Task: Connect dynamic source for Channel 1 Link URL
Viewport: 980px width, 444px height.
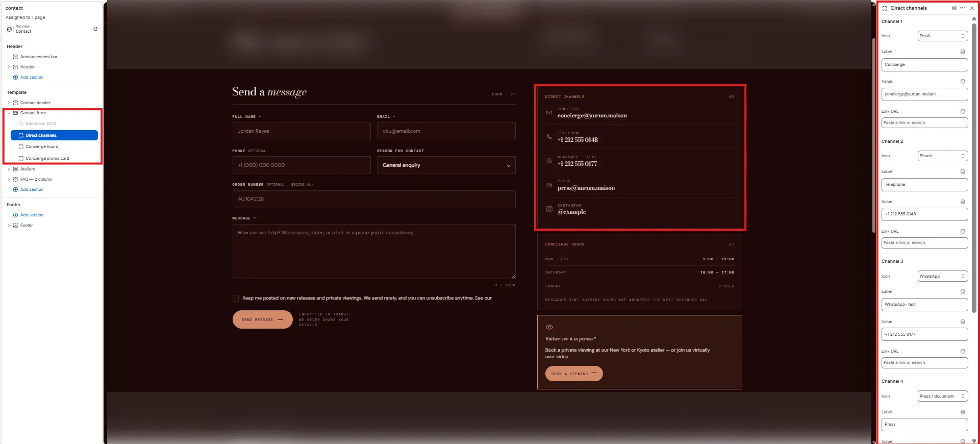Action: 963,111
